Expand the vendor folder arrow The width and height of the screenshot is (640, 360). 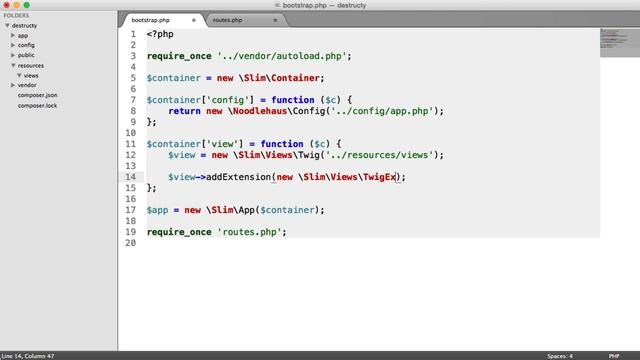tap(13, 85)
